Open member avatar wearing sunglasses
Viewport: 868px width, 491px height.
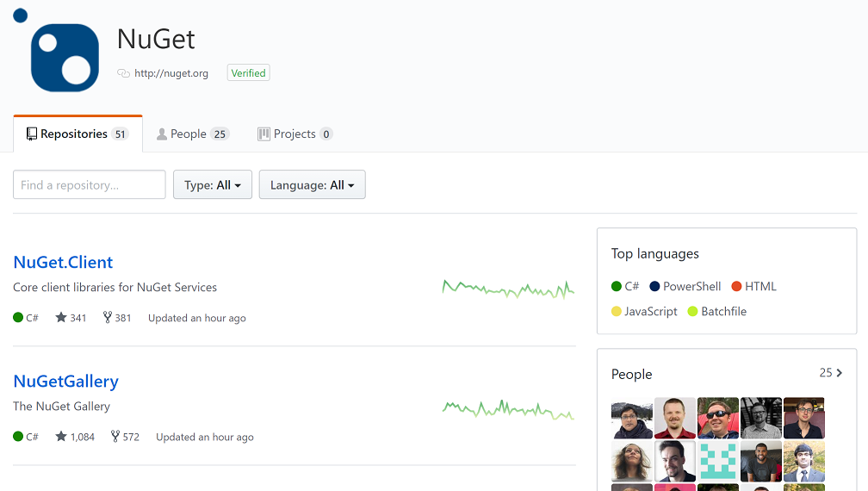718,418
